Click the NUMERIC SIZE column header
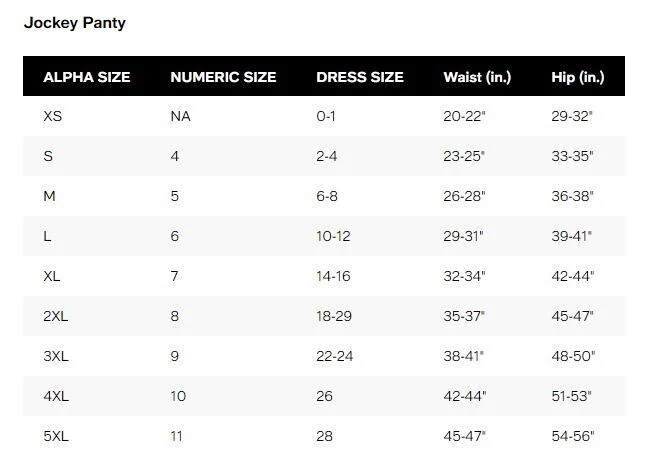Screen dimensions: 645x471 point(223,77)
